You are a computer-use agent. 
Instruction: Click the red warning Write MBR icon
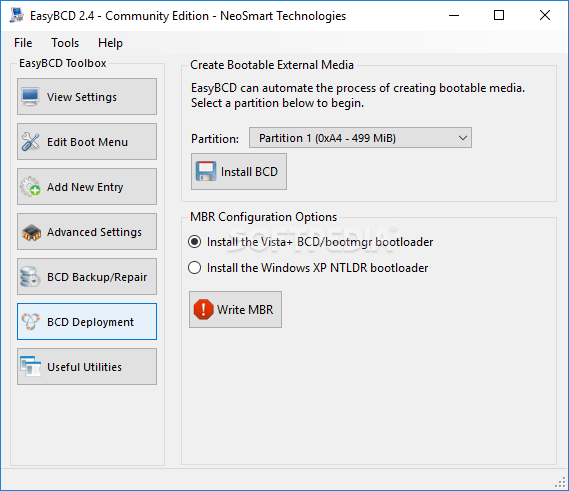point(203,309)
